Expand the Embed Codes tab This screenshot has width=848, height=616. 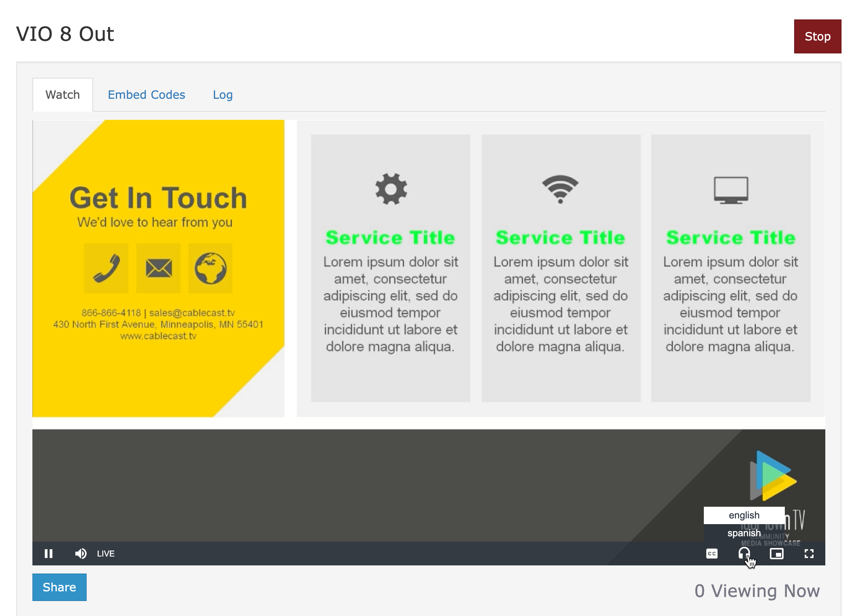(x=146, y=94)
